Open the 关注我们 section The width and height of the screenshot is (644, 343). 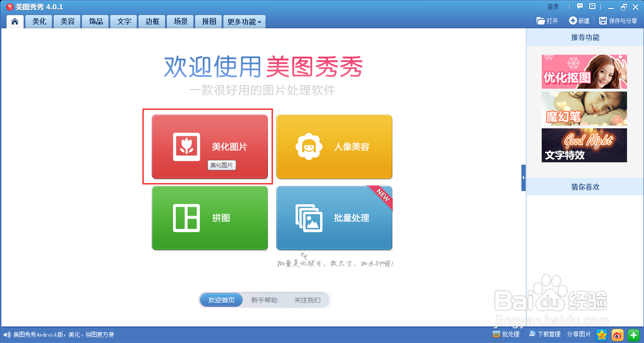307,300
